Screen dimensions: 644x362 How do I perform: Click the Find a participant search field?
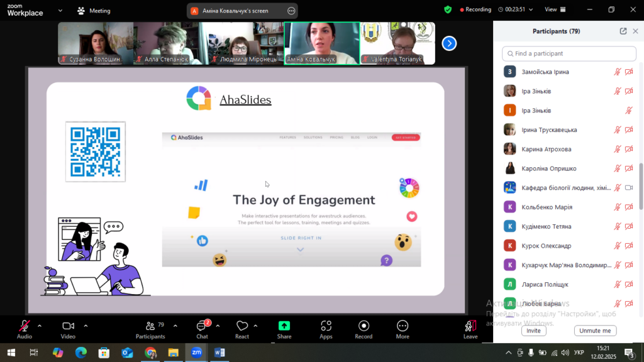[x=569, y=53]
